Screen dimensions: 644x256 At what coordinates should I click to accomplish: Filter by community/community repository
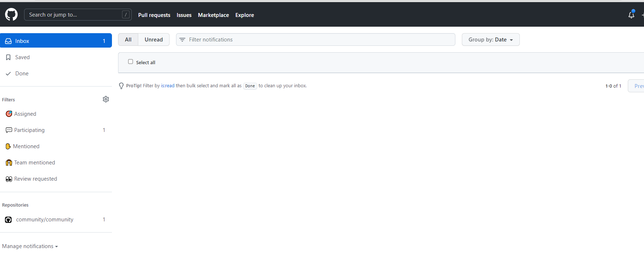click(x=56, y=220)
